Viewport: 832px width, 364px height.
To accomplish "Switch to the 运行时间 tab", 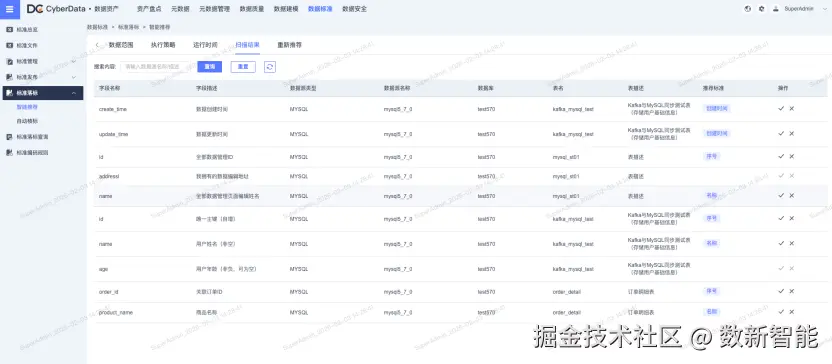I will [205, 45].
